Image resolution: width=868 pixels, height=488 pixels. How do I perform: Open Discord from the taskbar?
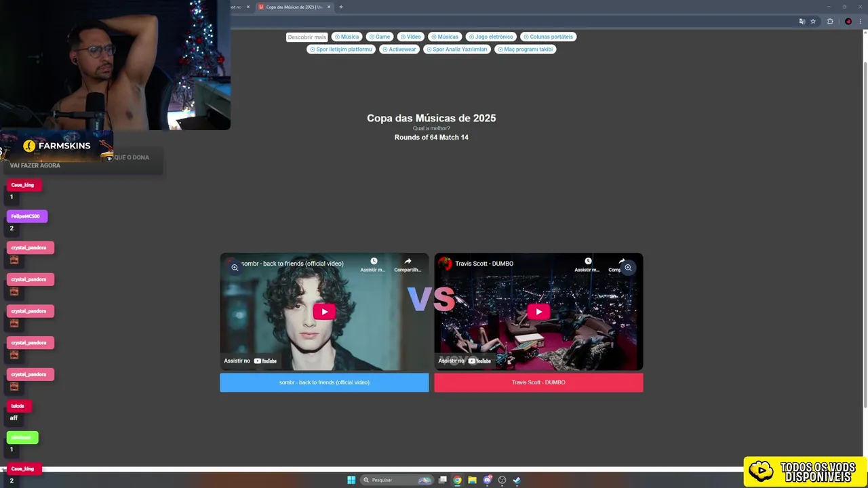click(x=487, y=480)
